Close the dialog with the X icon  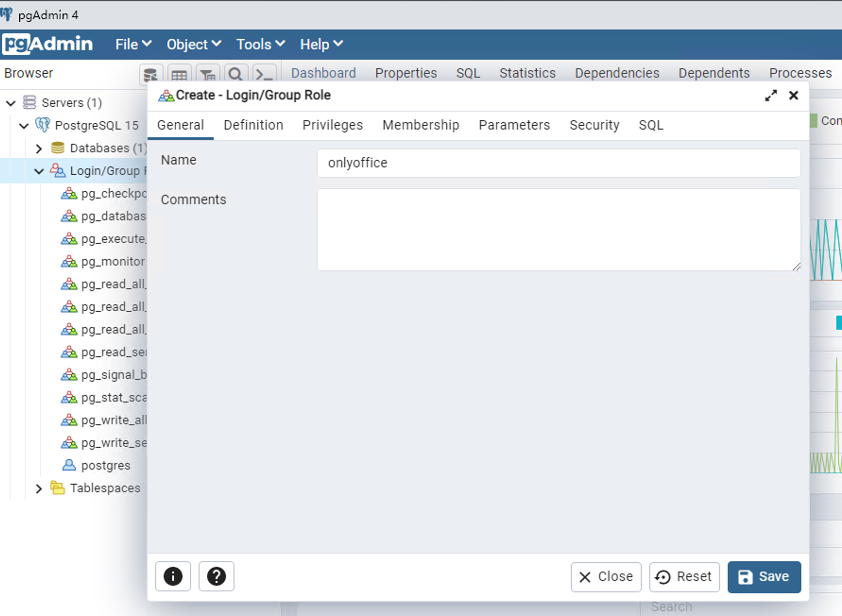click(793, 95)
